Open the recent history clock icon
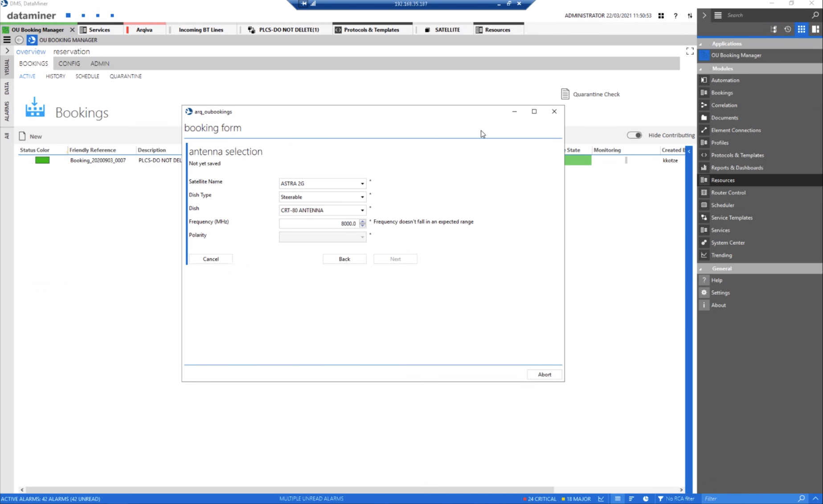The height and width of the screenshot is (504, 823). [787, 29]
